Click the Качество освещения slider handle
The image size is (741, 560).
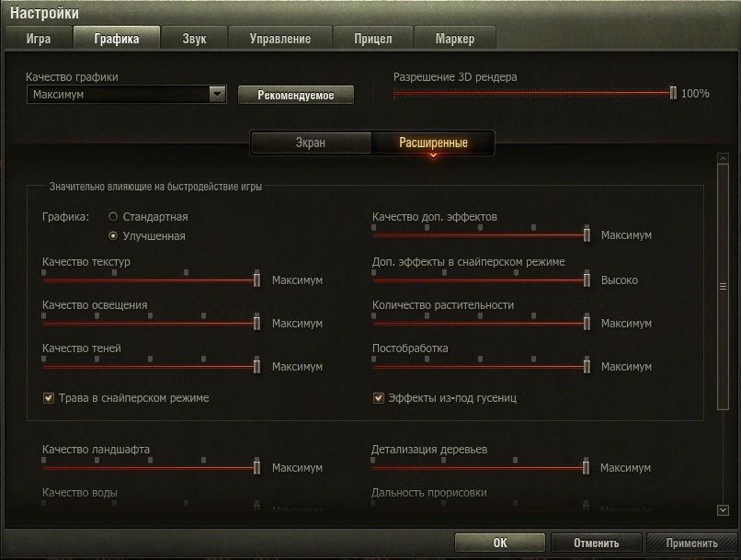pos(256,323)
